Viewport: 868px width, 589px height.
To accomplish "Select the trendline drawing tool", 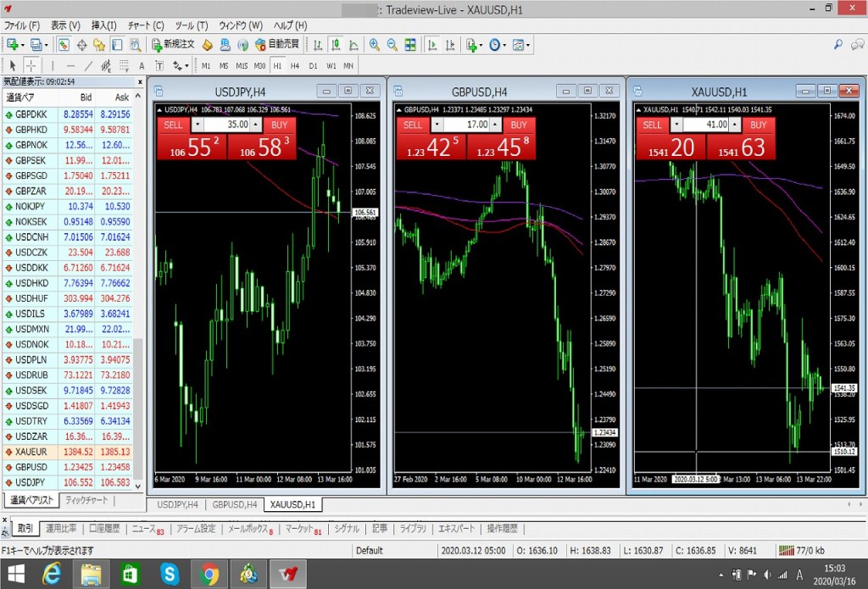I will (x=88, y=65).
